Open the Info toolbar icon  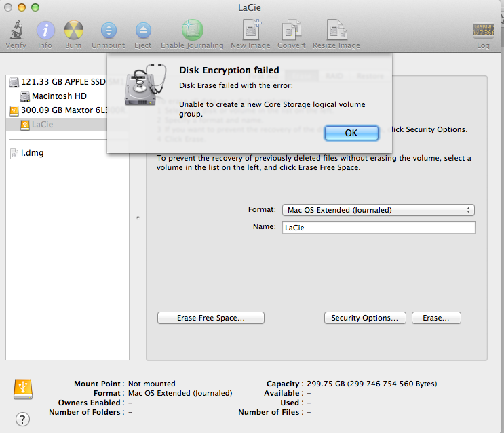(x=45, y=30)
